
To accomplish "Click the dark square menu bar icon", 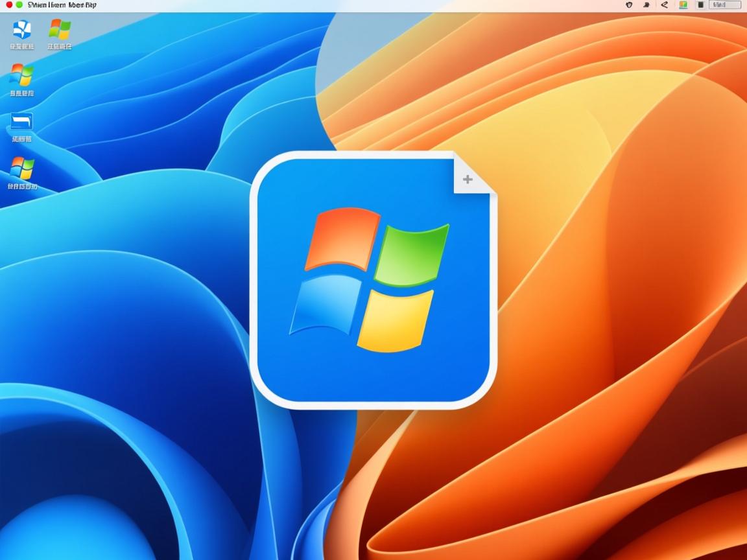I will click(x=700, y=5).
